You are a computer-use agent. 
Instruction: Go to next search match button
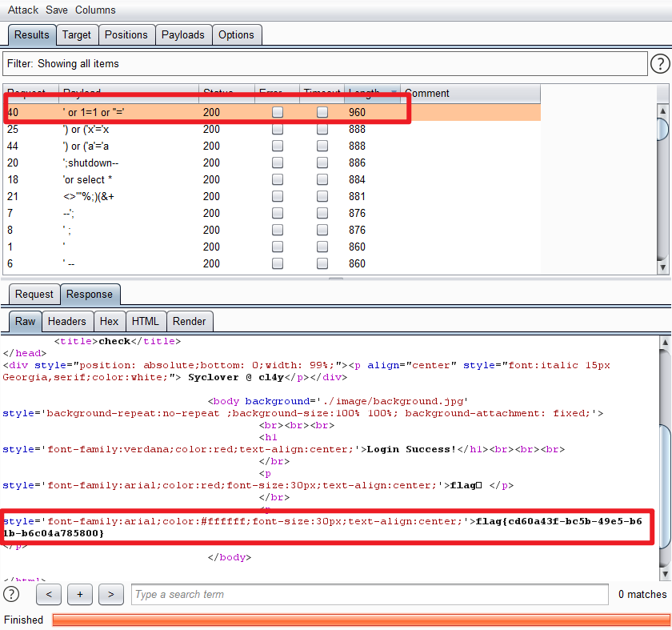(111, 595)
